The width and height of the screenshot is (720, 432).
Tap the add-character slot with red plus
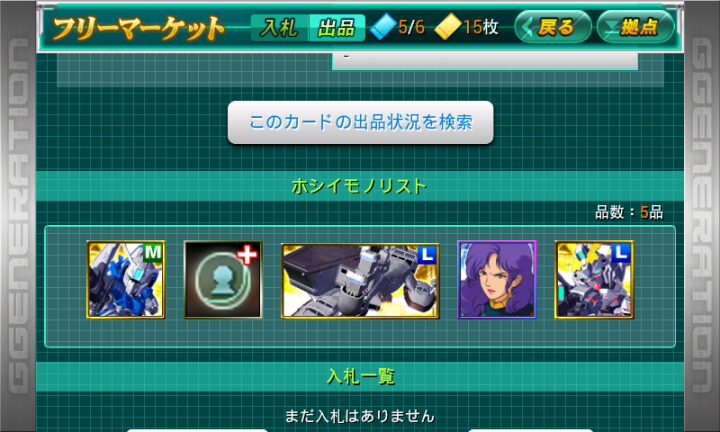pyautogui.click(x=223, y=280)
